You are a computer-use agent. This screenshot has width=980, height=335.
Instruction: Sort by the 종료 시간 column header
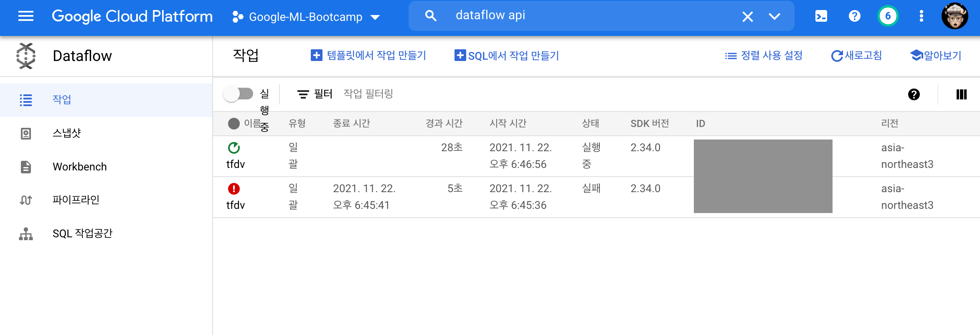coord(351,123)
